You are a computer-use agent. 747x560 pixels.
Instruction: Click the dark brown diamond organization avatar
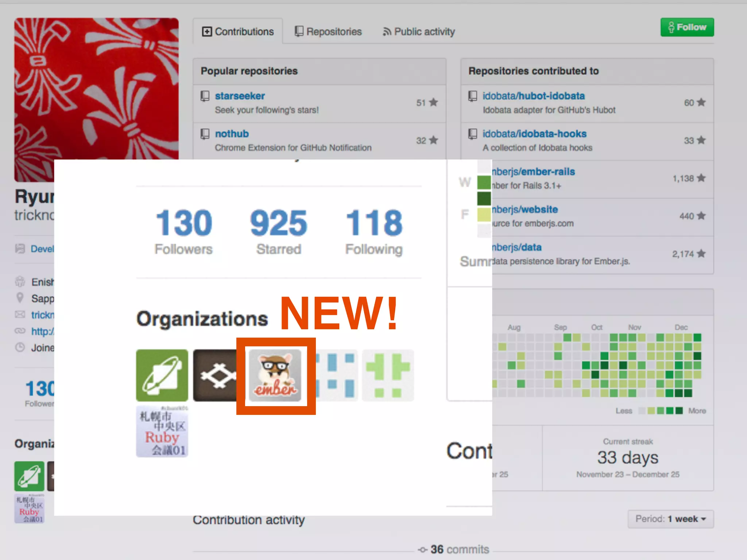(x=215, y=376)
